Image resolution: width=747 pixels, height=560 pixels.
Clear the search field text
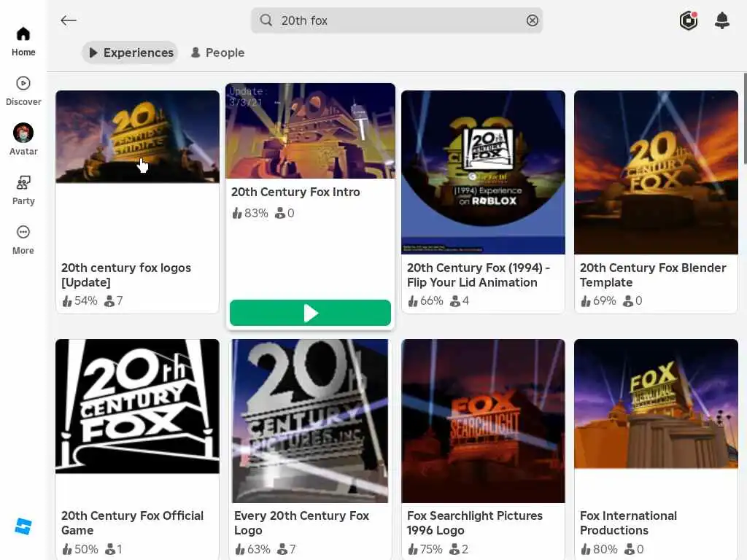click(x=532, y=20)
